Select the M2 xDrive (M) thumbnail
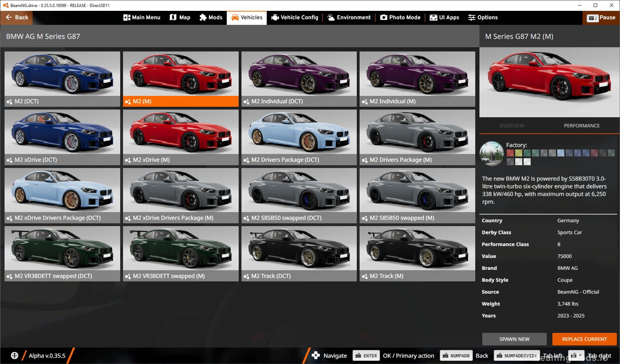 pyautogui.click(x=181, y=137)
